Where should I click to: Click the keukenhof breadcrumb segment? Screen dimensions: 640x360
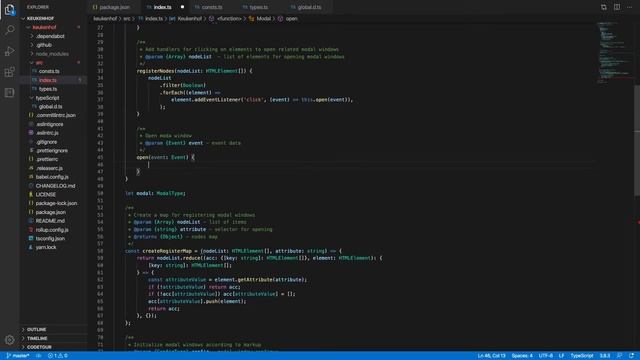[x=105, y=18]
